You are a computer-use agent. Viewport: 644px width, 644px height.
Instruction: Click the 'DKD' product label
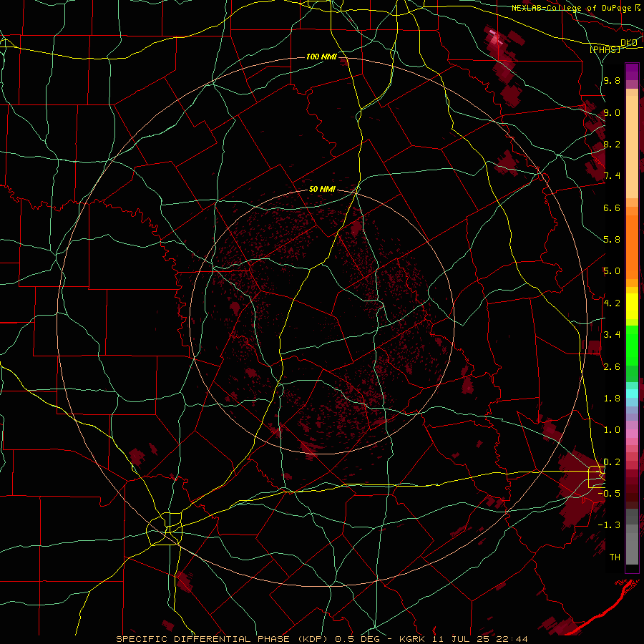coord(629,43)
